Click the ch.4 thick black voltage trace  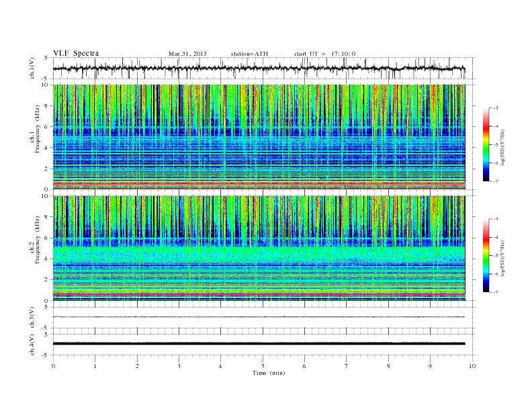(259, 344)
